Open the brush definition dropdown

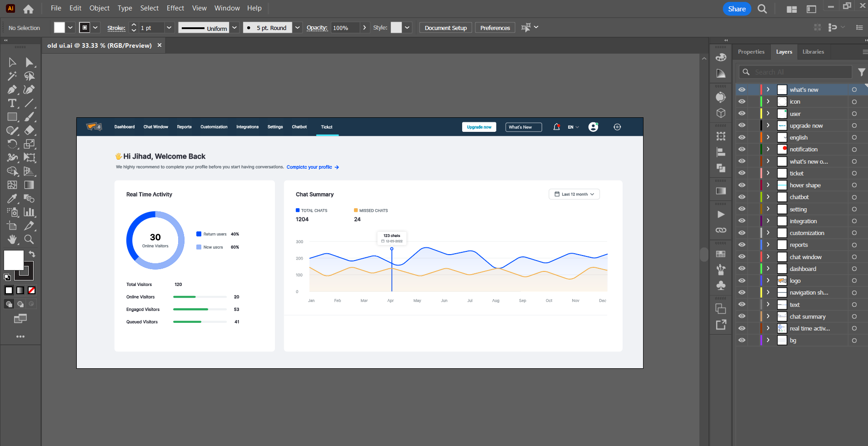(x=297, y=28)
